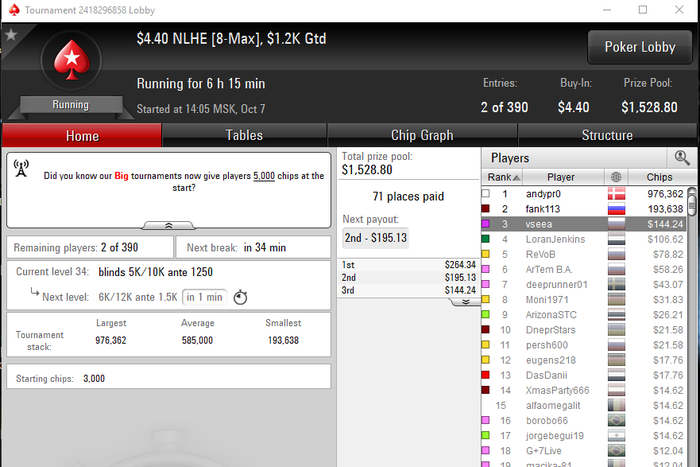Click the players list vertical scrollbar
The image size is (700, 467).
click(692, 326)
